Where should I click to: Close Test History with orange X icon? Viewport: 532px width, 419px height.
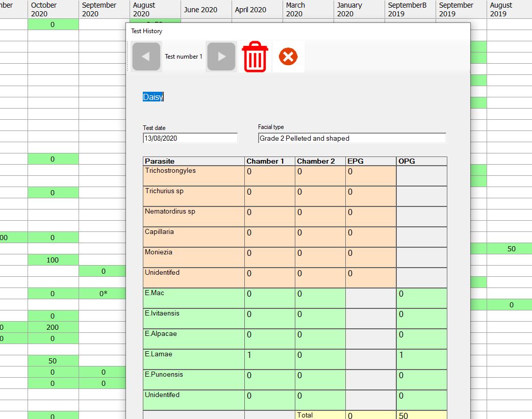tap(288, 56)
